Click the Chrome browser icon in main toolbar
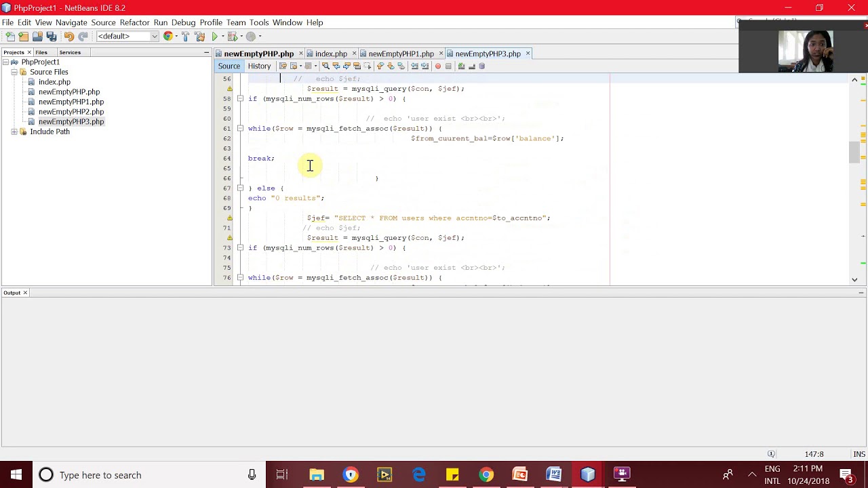The image size is (868, 488). (168, 36)
